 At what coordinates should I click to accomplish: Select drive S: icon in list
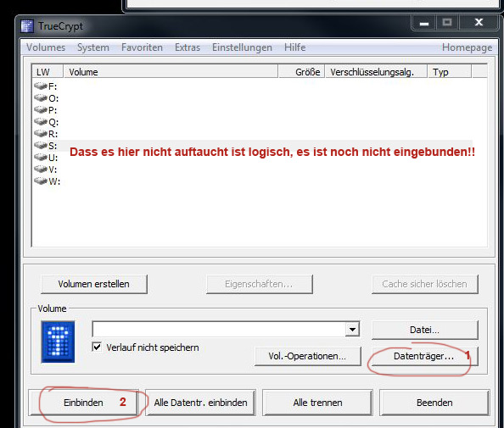[41, 146]
